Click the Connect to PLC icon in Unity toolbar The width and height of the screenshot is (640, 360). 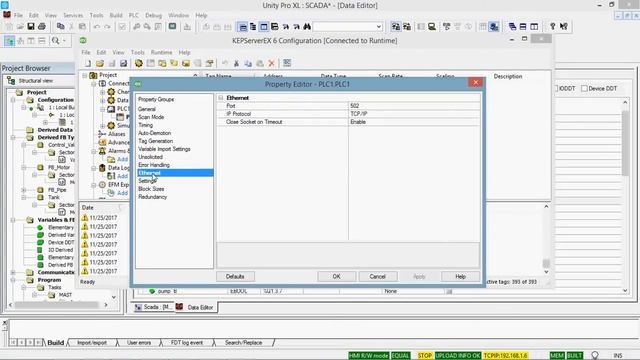coord(396,27)
